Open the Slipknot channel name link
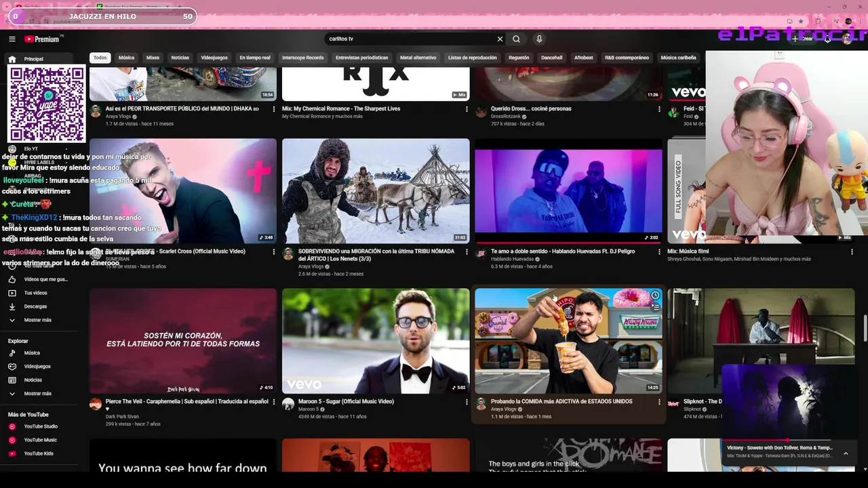Image resolution: width=868 pixels, height=488 pixels. coord(692,409)
